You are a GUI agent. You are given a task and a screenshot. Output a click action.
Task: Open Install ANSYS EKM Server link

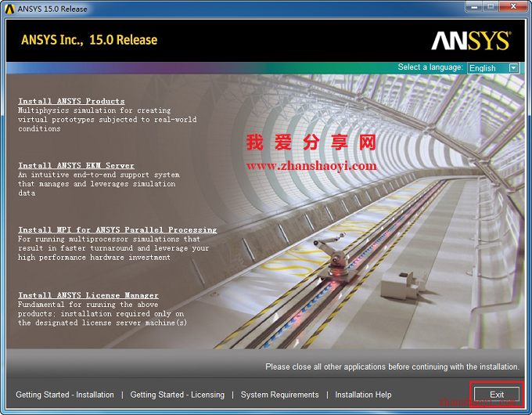click(x=77, y=166)
